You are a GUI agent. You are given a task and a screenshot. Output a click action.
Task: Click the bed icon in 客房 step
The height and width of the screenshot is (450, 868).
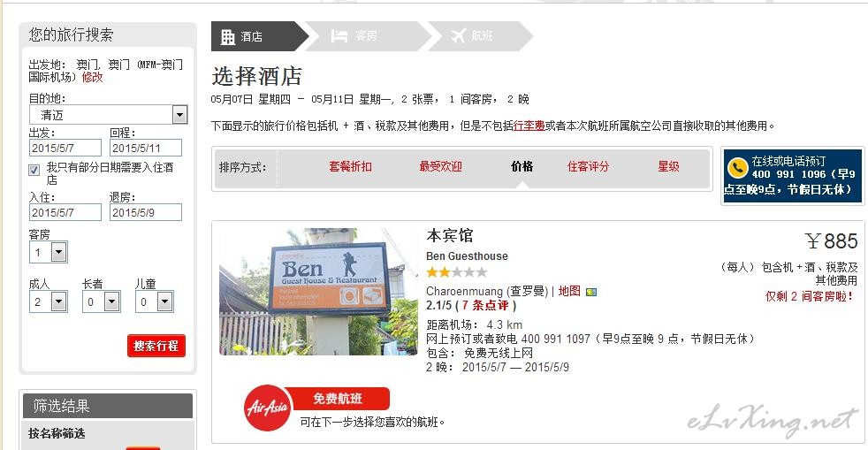[x=339, y=36]
